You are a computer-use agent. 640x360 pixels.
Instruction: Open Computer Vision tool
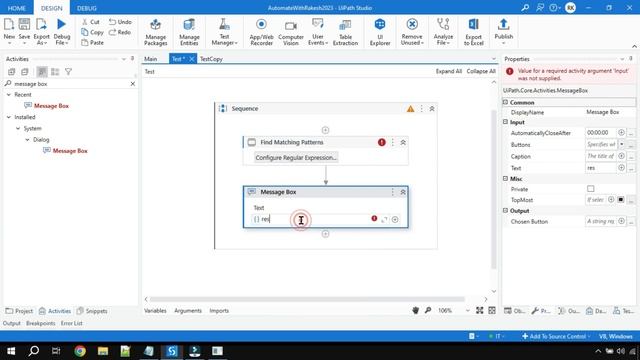tap(291, 32)
